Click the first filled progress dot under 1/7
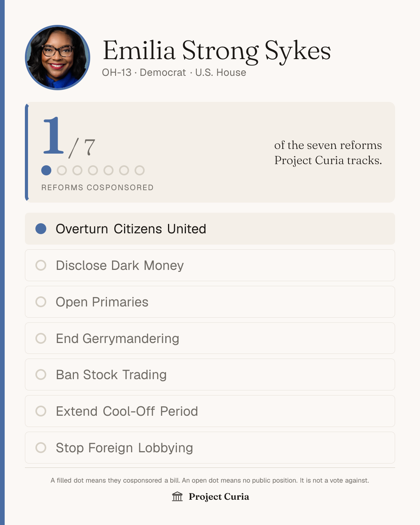Image resolution: width=420 pixels, height=525 pixels. click(x=46, y=170)
